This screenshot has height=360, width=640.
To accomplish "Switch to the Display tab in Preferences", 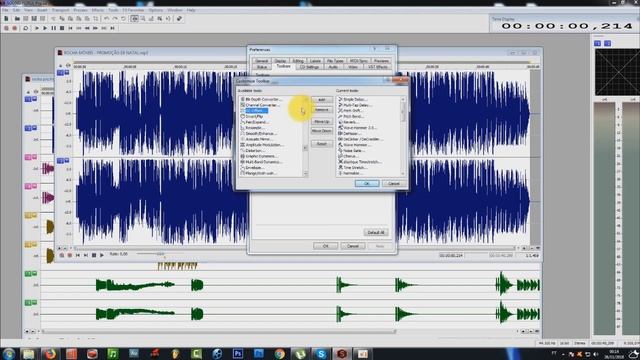I will pyautogui.click(x=280, y=61).
